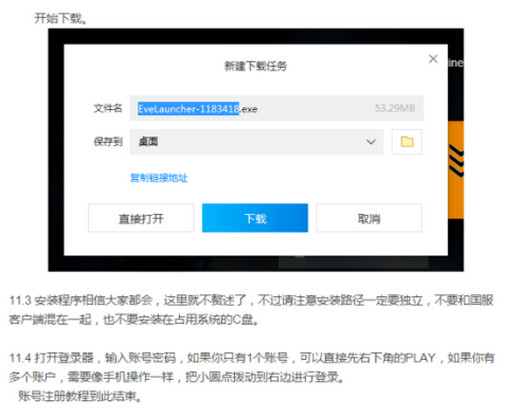This screenshot has width=520, height=417.
Task: Open the folder browse icon
Action: coord(407,142)
